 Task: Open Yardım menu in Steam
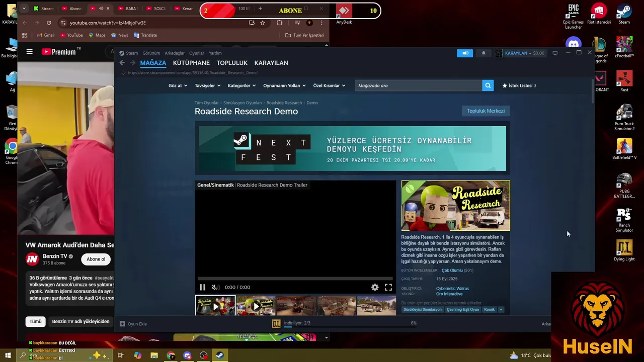click(x=215, y=53)
